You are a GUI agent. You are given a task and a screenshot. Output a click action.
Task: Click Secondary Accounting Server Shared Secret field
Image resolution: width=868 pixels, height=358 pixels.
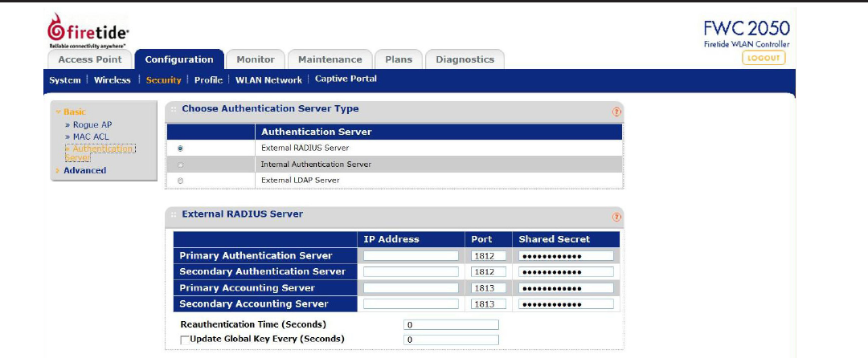pyautogui.click(x=567, y=304)
